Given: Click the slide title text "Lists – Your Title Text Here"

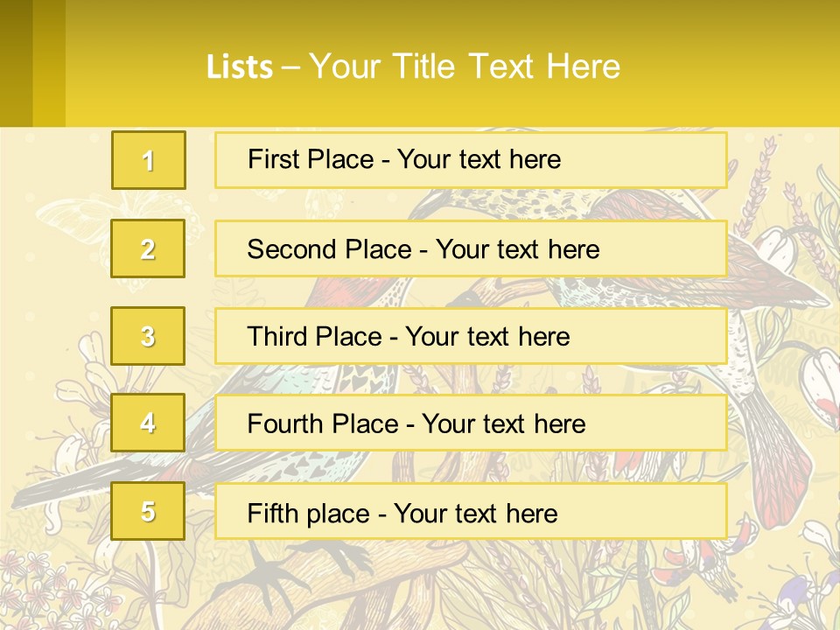Looking at the screenshot, I should tap(413, 66).
